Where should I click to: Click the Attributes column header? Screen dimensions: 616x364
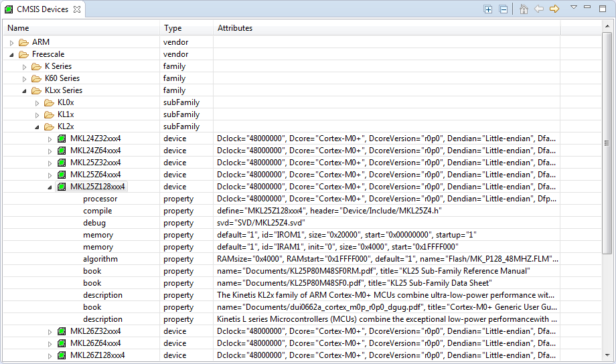pos(234,28)
